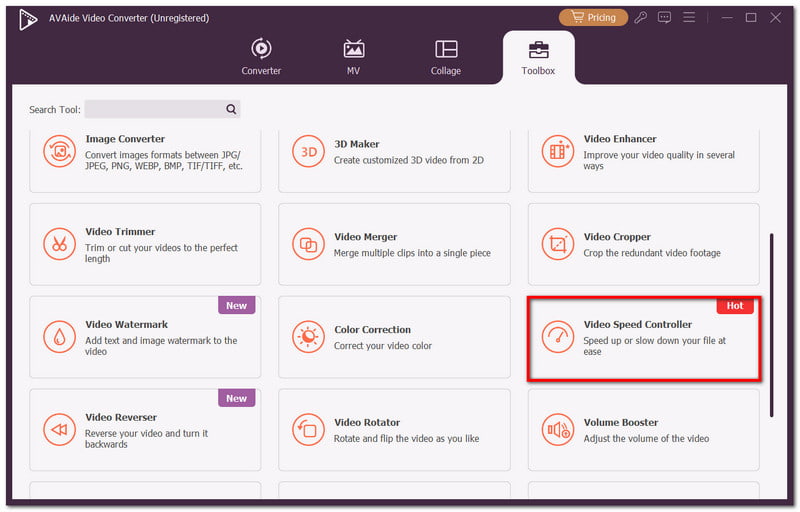Screen dimensions: 800x512
Task: Open the feedback chat bubble icon
Action: 664,18
